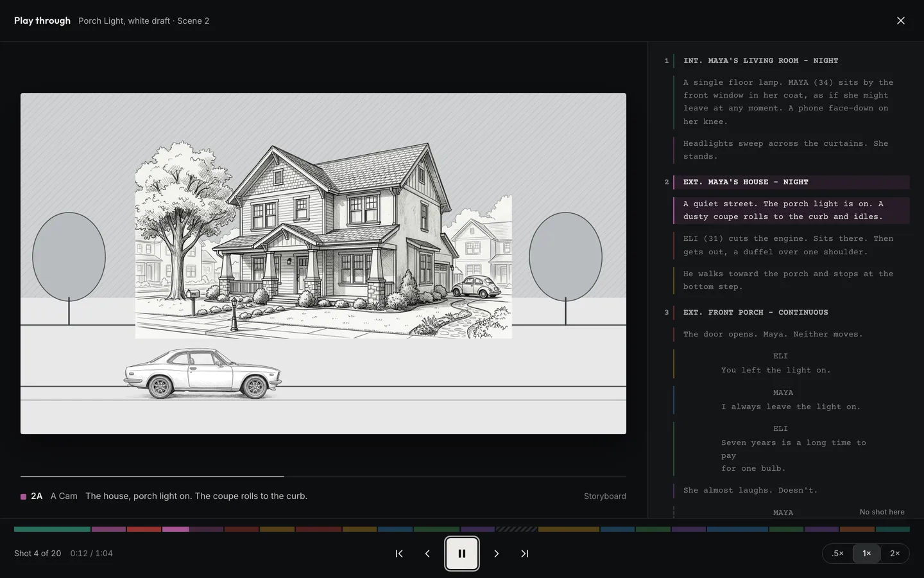The height and width of the screenshot is (578, 924).
Task: Skip to the last shot
Action: 524,554
